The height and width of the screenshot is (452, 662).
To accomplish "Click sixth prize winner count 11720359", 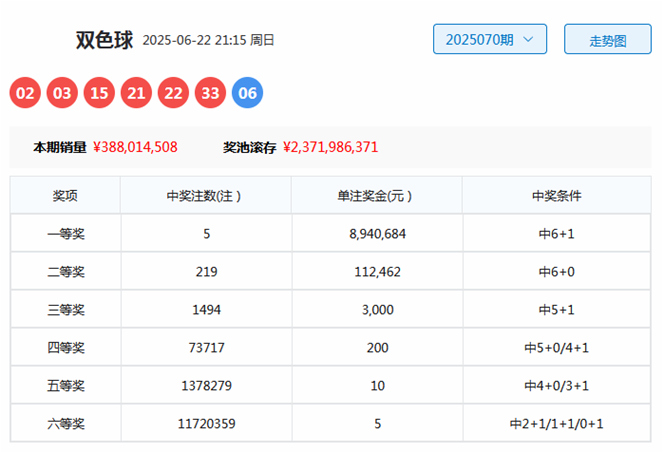I will pos(206,424).
